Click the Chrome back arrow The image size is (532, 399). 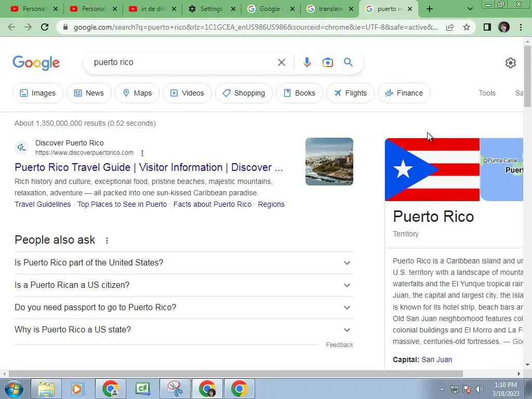(11, 27)
